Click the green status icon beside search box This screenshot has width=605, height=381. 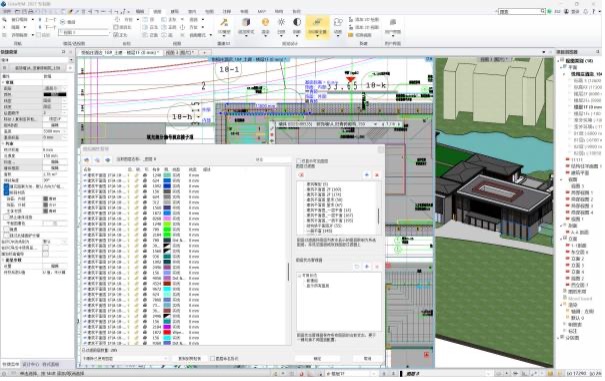[549, 12]
